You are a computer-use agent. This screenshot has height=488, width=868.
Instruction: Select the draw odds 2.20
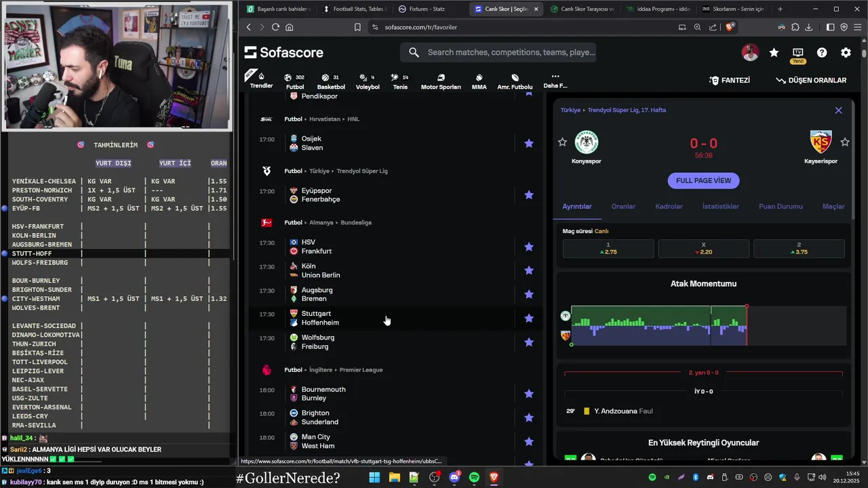pos(703,249)
